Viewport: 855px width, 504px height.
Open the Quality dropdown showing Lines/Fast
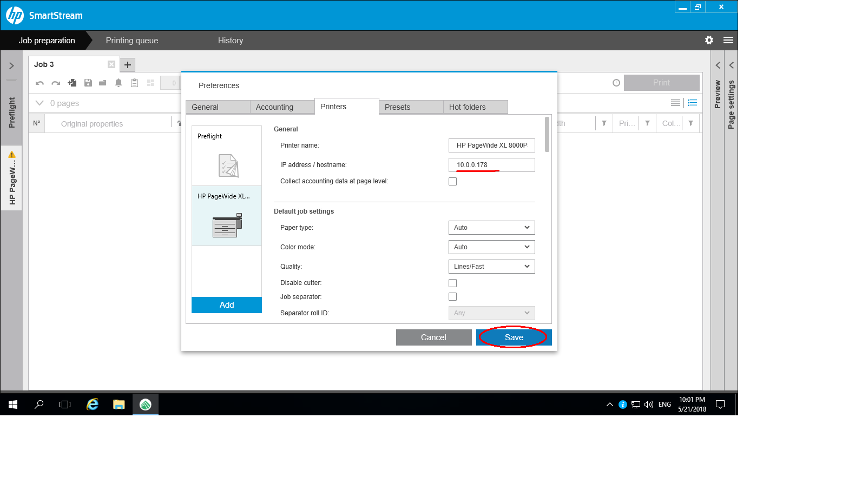491,267
